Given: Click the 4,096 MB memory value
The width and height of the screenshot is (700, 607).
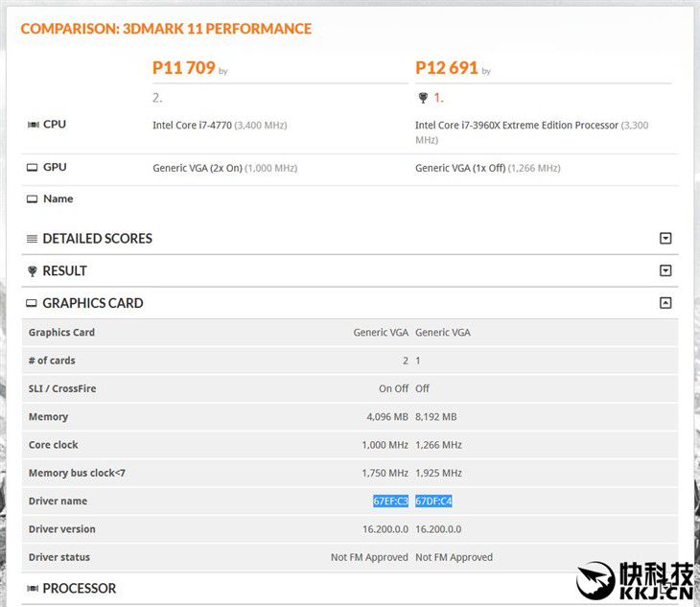Looking at the screenshot, I should pos(387,417).
